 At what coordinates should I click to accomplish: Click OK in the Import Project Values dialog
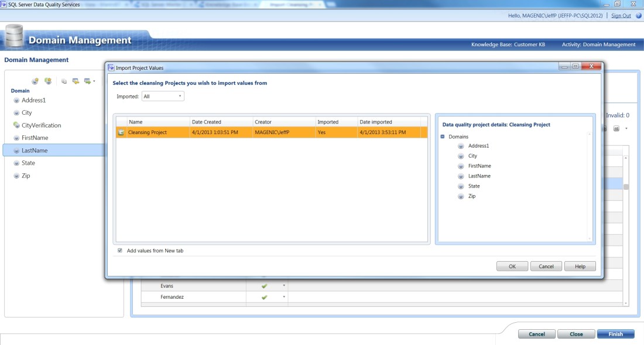[512, 266]
